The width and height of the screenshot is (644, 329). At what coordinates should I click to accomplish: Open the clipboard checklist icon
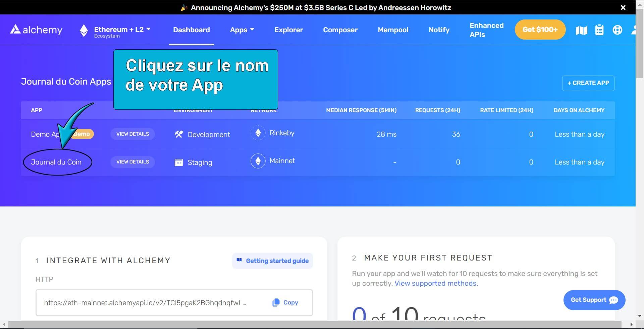599,30
